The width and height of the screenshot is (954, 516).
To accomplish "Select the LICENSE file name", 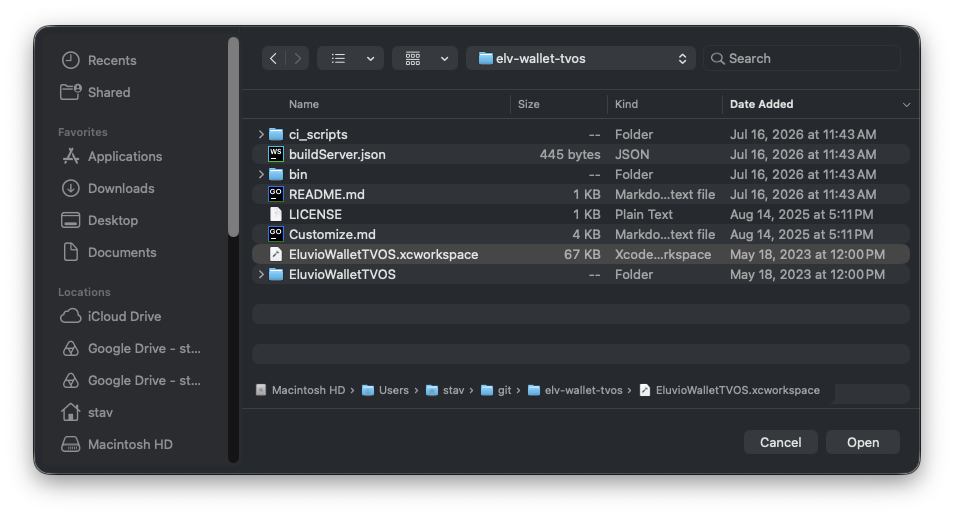I will pyautogui.click(x=315, y=214).
